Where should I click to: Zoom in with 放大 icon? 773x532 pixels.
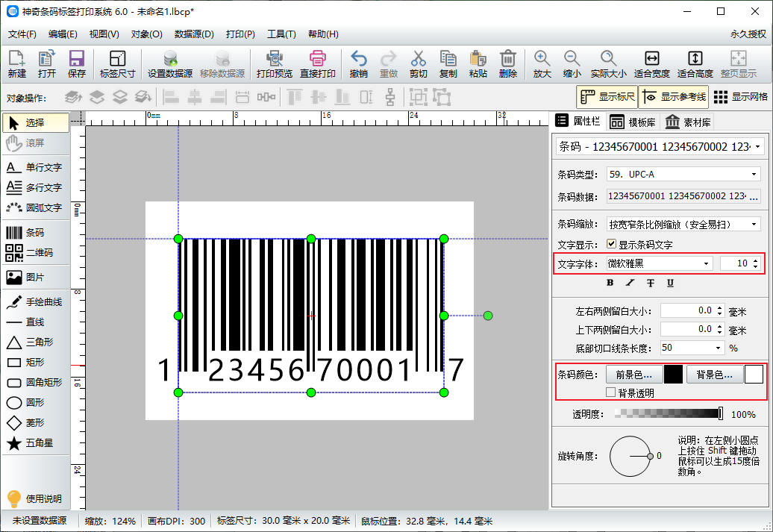click(542, 64)
